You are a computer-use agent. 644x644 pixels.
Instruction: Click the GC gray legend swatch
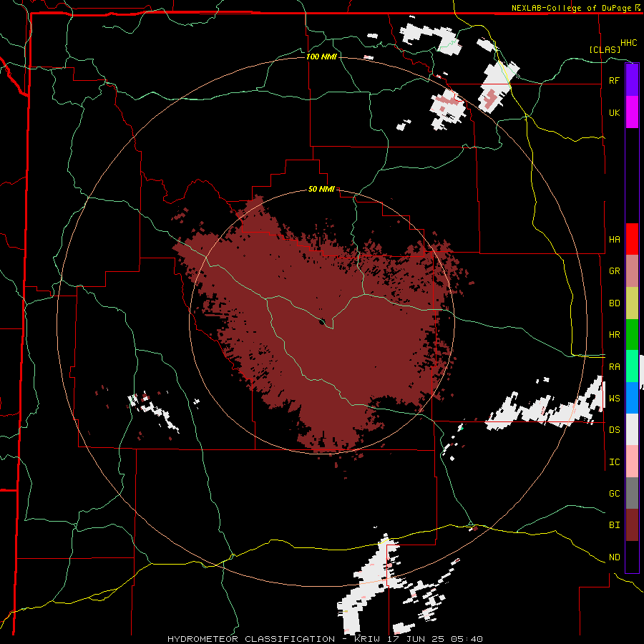pyautogui.click(x=632, y=493)
